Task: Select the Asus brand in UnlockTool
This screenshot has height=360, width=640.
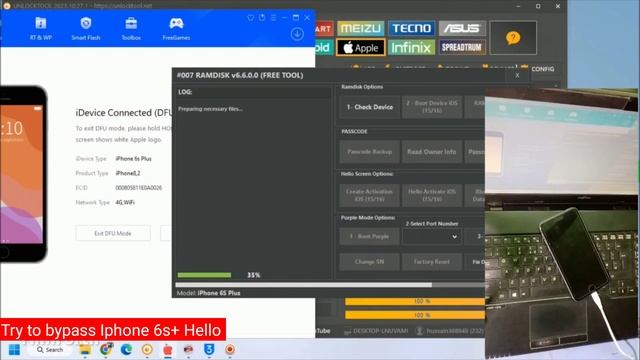Action: pos(462,28)
